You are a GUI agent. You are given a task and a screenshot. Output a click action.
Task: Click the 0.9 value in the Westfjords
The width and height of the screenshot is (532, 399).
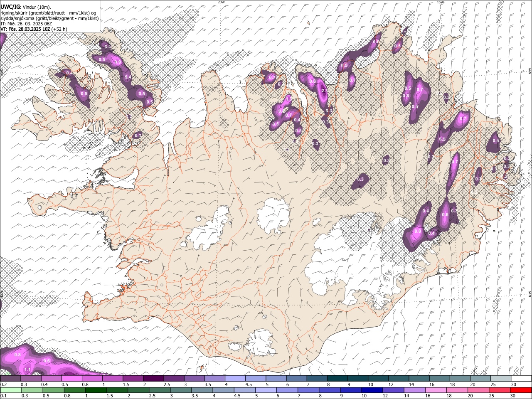click(118, 62)
